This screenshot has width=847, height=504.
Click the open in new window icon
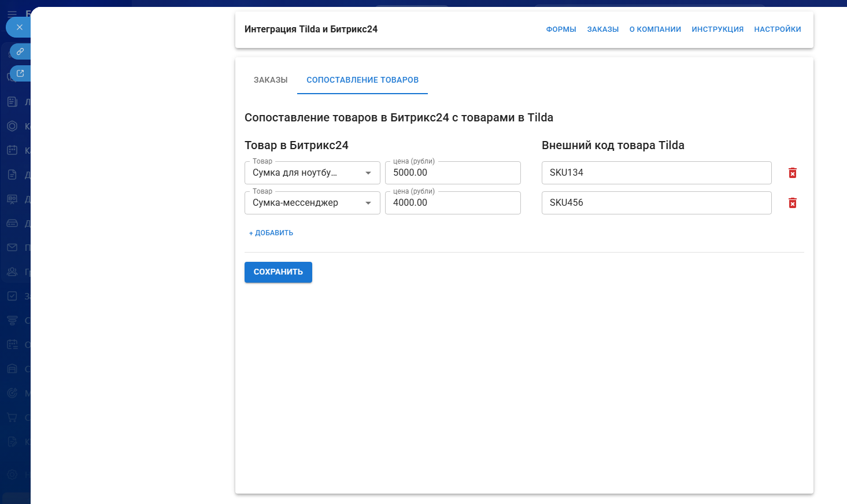tap(20, 73)
